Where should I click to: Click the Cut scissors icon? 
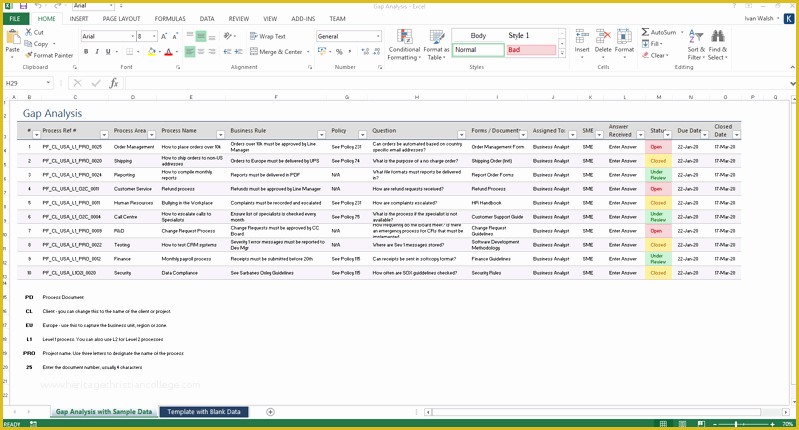point(29,32)
